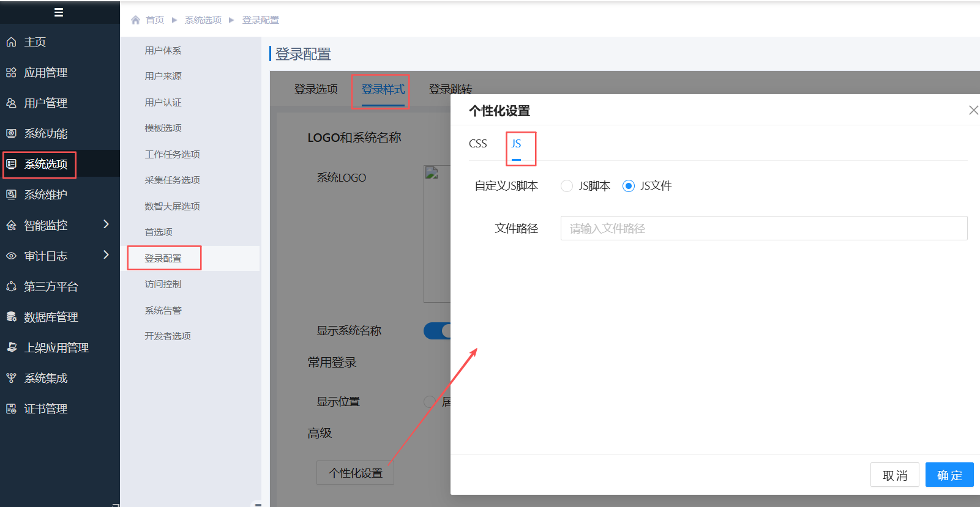The image size is (980, 507).
Task: Open the 主页 home icon in the sidebar
Action: 11,42
